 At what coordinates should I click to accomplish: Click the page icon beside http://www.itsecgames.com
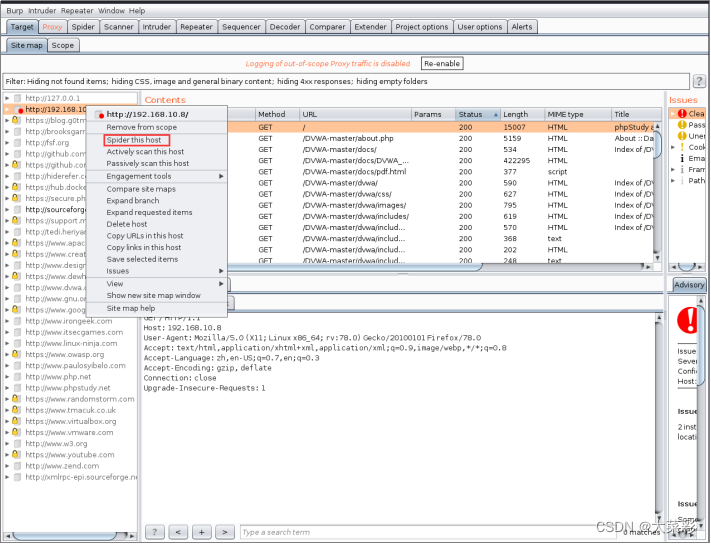point(17,332)
